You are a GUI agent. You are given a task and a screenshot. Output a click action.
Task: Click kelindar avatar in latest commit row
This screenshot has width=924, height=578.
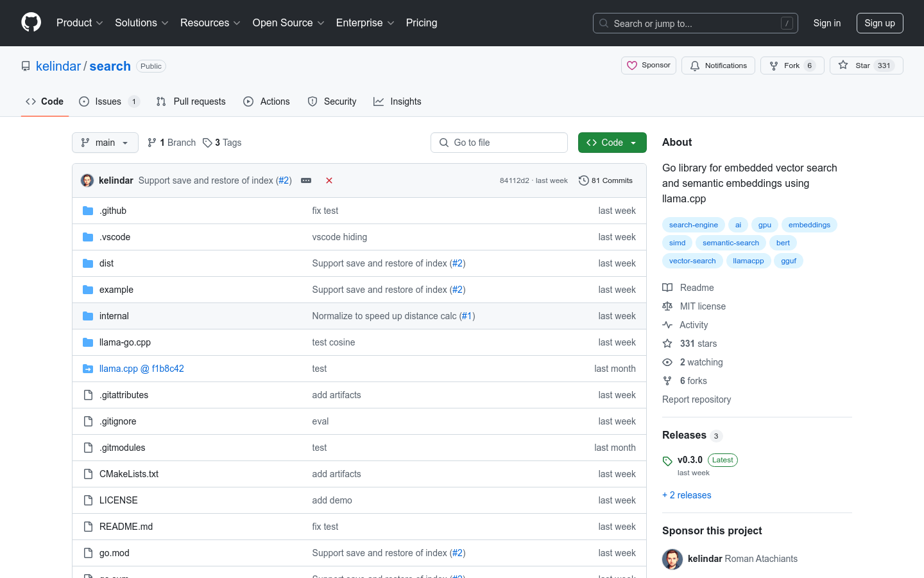(x=87, y=180)
